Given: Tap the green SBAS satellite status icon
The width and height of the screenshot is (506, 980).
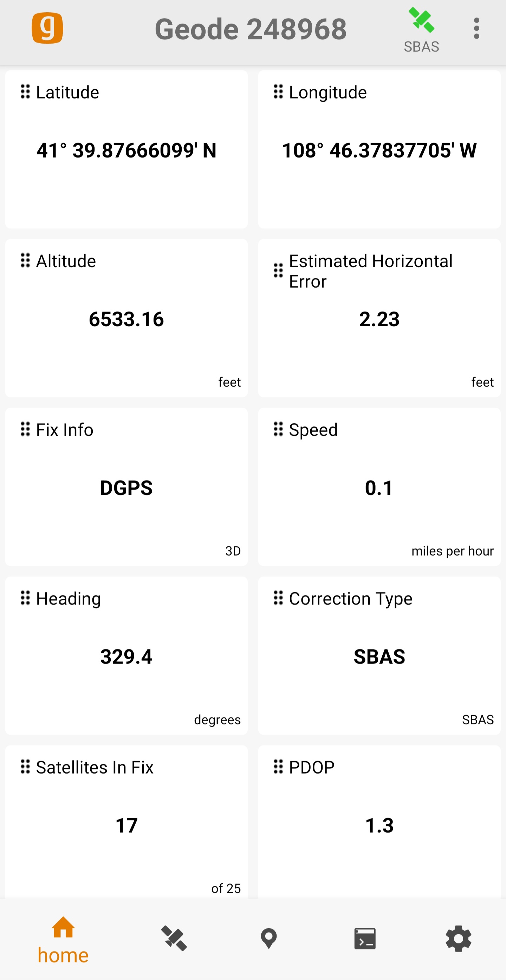Looking at the screenshot, I should coord(421,21).
